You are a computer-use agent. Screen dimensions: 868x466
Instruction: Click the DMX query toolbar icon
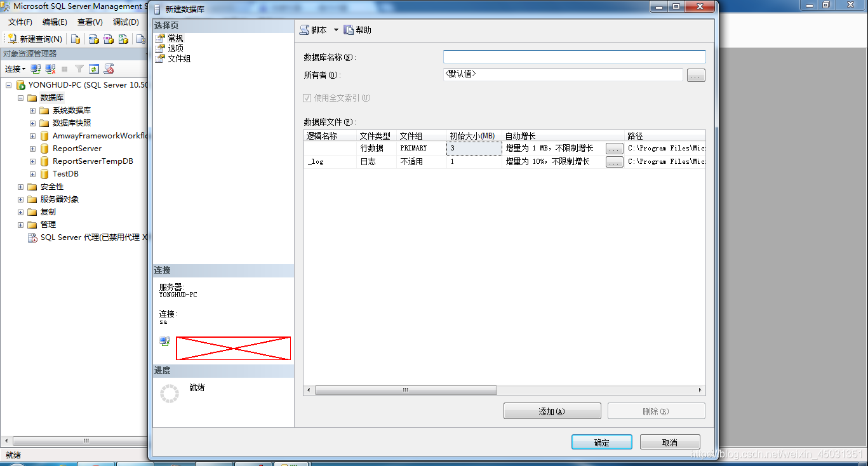click(x=109, y=39)
